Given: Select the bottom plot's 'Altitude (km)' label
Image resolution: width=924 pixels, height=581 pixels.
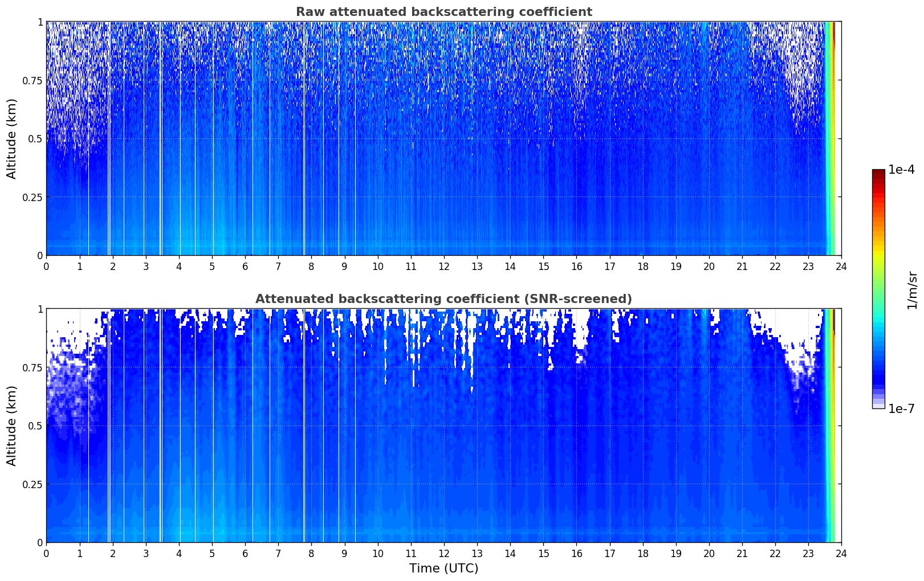Looking at the screenshot, I should pos(12,425).
